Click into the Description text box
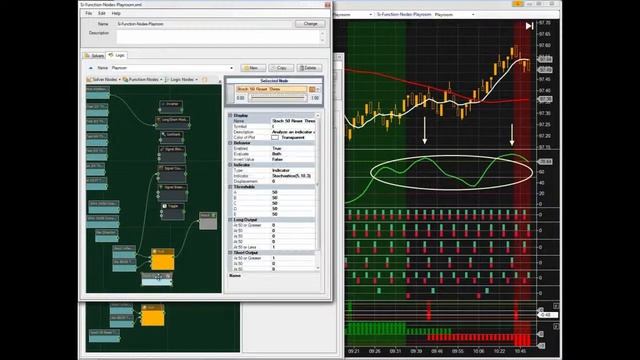The width and height of the screenshot is (640, 360). point(218,37)
